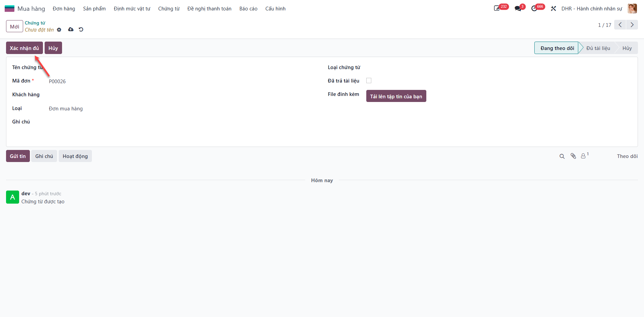Open attachments via the paperclip icon
This screenshot has height=317, width=644.
(x=573, y=156)
